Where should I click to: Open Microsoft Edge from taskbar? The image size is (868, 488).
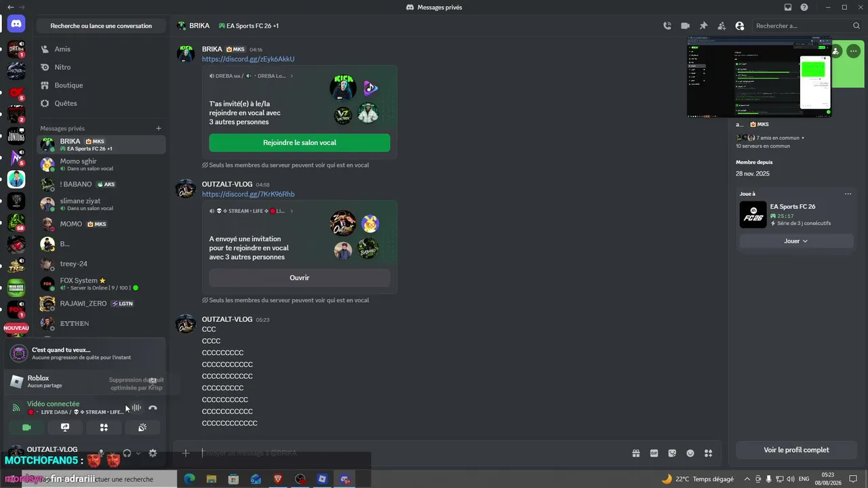[x=189, y=479]
